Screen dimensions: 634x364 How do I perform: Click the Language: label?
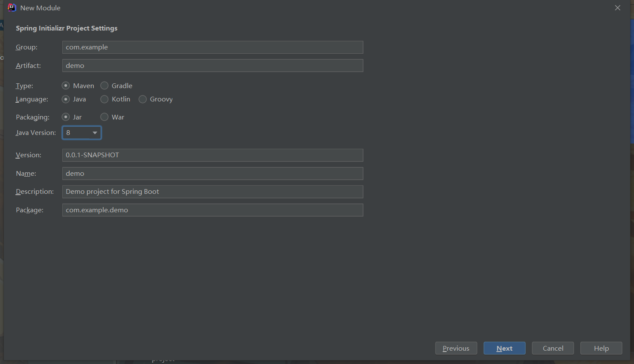[x=32, y=99]
